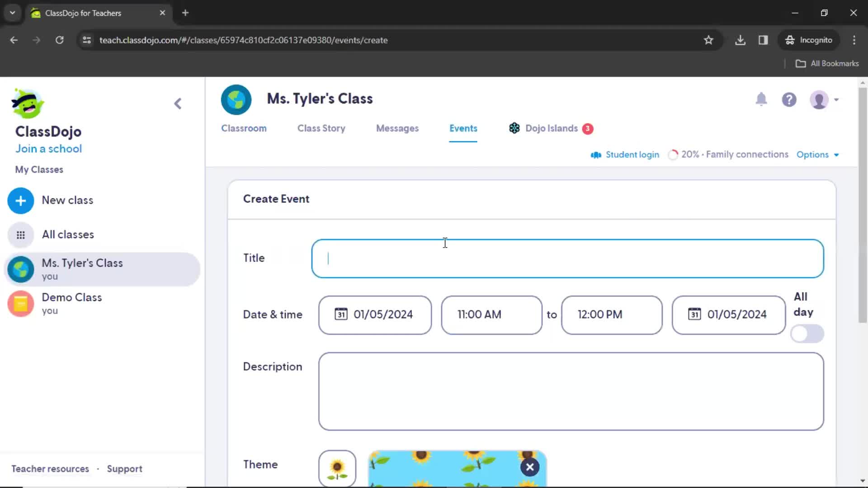The height and width of the screenshot is (488, 868).
Task: Click the page vertical scrollbar
Action: pos(863,205)
